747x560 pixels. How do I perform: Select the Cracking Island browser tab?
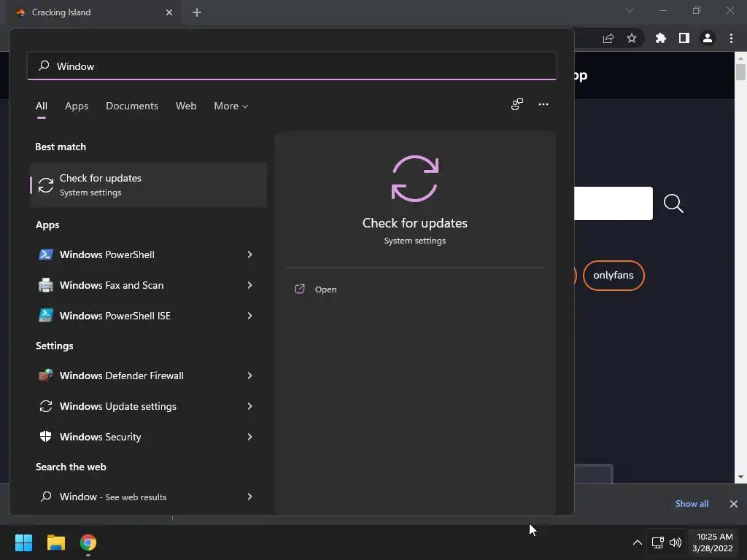94,12
